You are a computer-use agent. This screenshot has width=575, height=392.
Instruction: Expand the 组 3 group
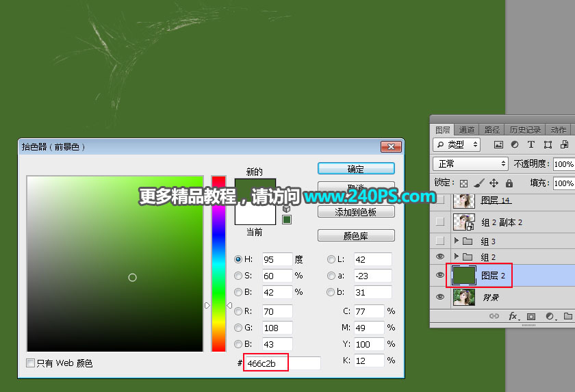click(456, 240)
